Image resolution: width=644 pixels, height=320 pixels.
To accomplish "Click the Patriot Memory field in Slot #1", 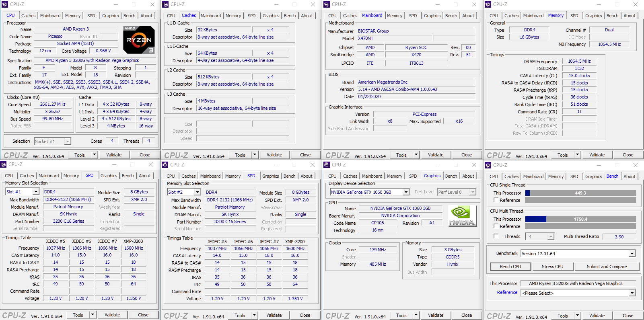I will [68, 207].
